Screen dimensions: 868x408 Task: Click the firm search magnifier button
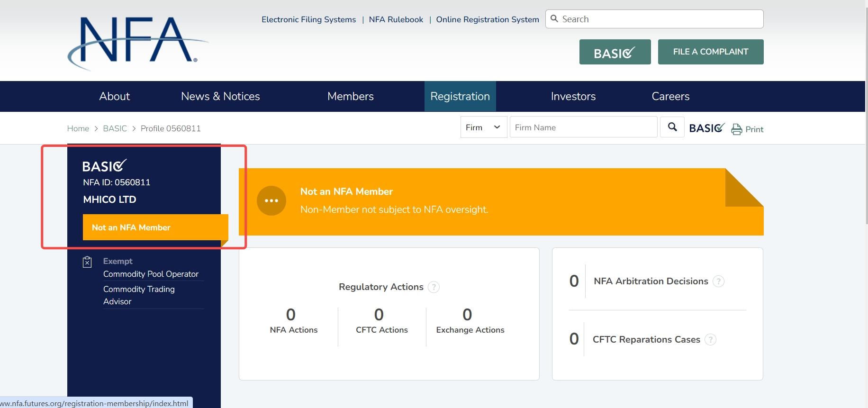click(672, 127)
